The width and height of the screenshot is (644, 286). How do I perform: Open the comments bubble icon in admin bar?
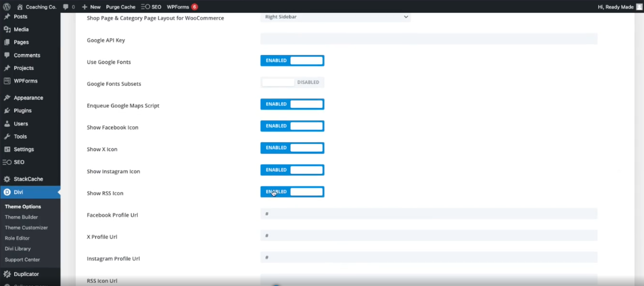(66, 7)
